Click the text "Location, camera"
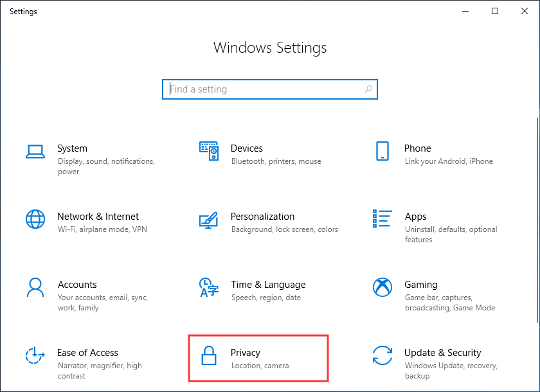The height and width of the screenshot is (392, 540). [x=260, y=366]
